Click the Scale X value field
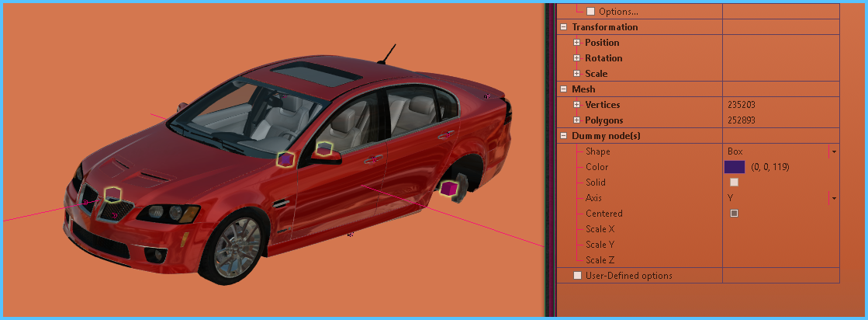The height and width of the screenshot is (320, 868). coord(780,229)
